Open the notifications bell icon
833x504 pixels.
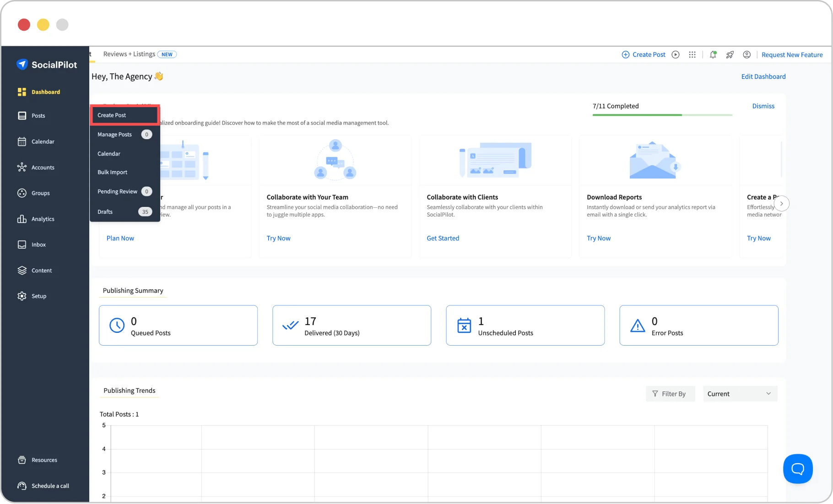713,54
